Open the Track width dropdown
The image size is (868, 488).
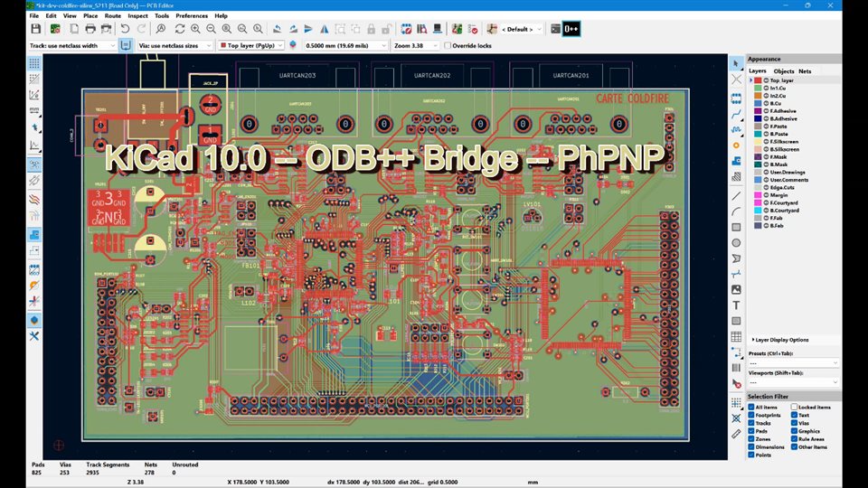[72, 45]
